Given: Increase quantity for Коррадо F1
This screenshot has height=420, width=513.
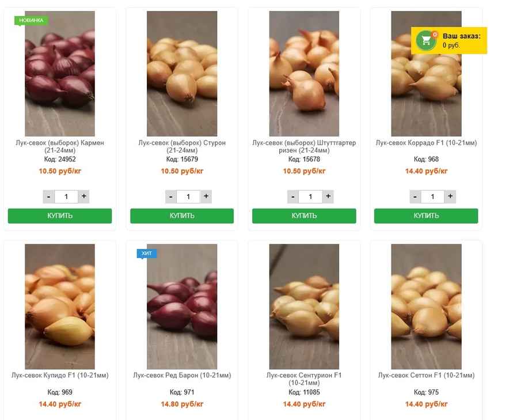Looking at the screenshot, I should [x=450, y=196].
